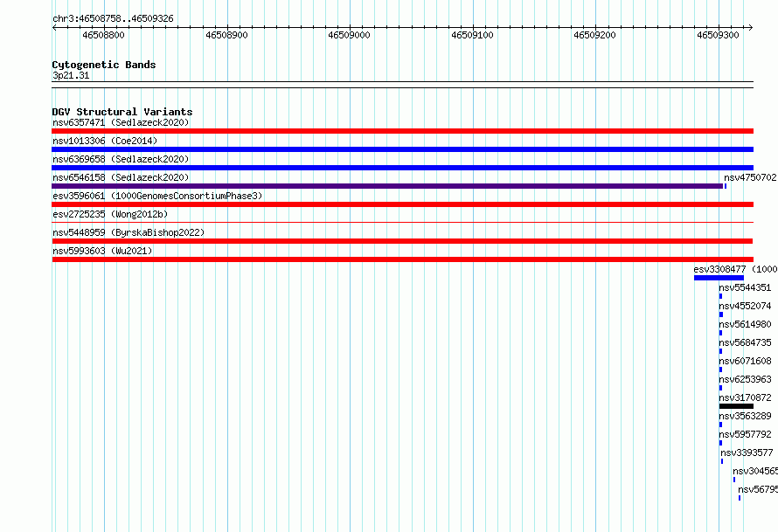
Task: Open the nsv6369658 (Sedlazeck2020) label
Action: (x=121, y=159)
